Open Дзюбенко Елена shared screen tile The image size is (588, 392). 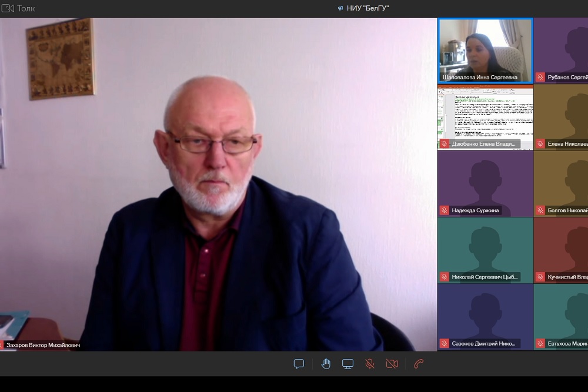click(485, 116)
